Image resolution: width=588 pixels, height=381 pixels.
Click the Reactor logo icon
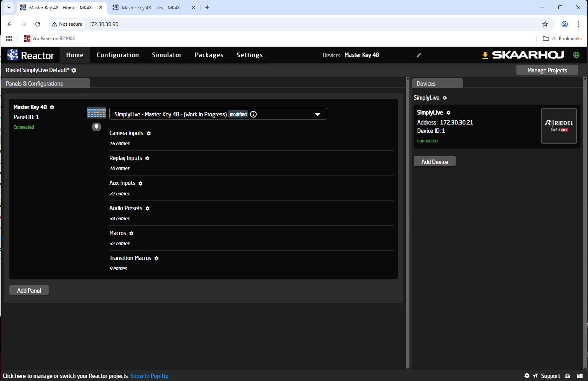point(13,55)
